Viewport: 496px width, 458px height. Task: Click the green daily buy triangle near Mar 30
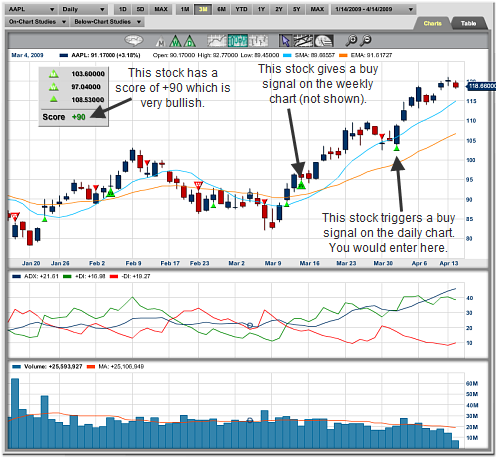click(396, 148)
